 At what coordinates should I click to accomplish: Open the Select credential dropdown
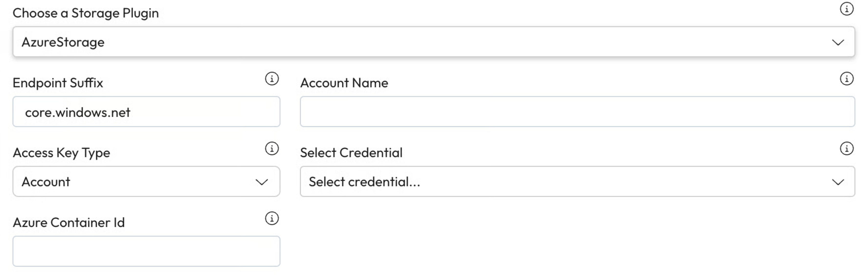(577, 181)
